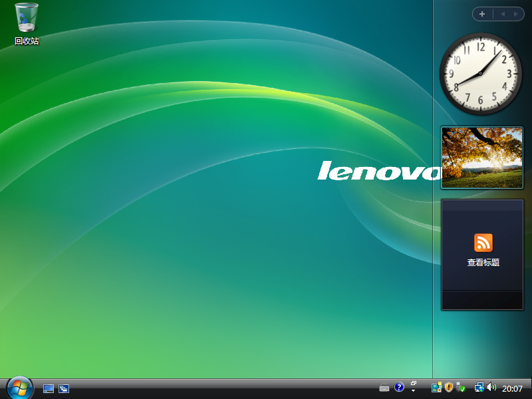Click Switch Between Windows quick launch icon
Viewport: 532px width, 399px height.
coord(64,388)
